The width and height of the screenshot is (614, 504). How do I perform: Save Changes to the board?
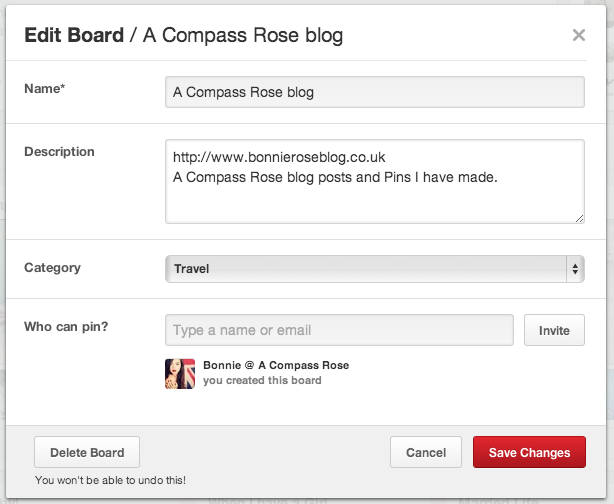coord(529,453)
